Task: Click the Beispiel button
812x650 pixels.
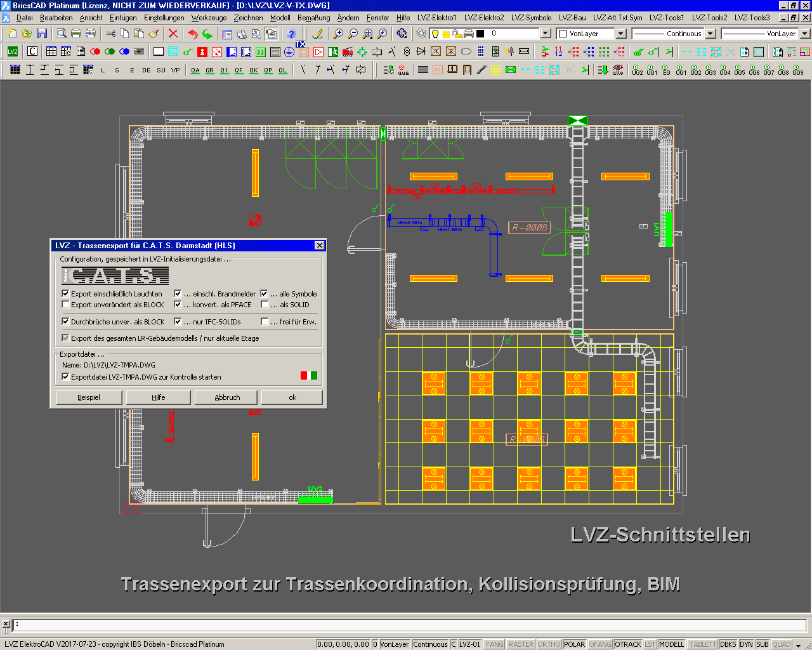Action: point(89,397)
